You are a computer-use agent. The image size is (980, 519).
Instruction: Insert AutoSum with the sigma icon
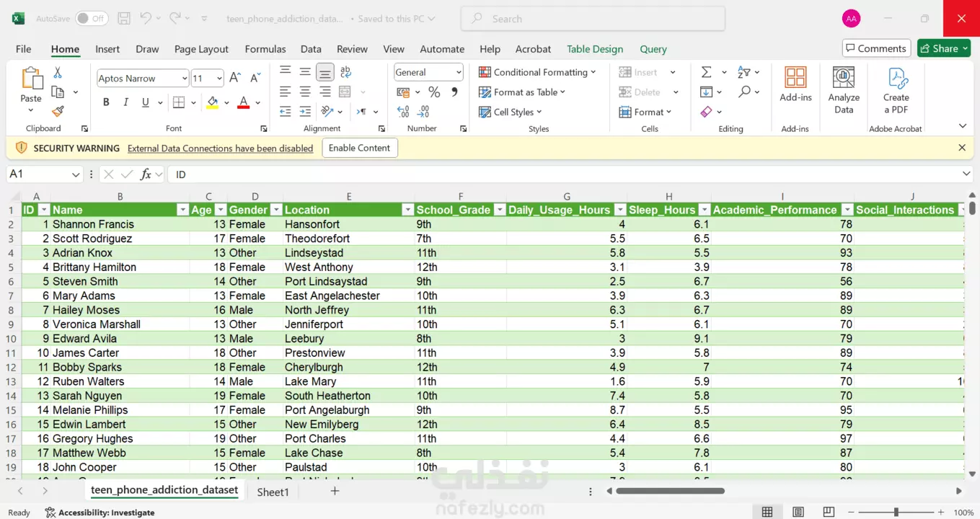click(x=706, y=72)
